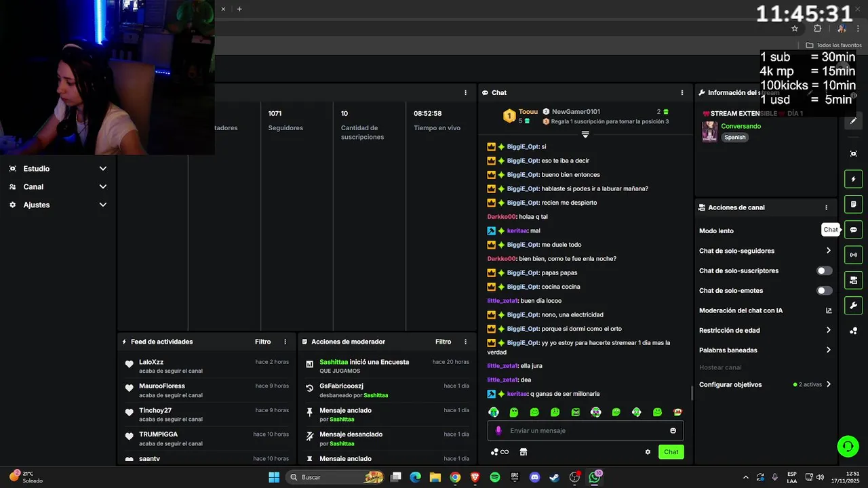868x488 pixels.
Task: Toggle Chat de solo-suscriptores switch
Action: tap(824, 270)
